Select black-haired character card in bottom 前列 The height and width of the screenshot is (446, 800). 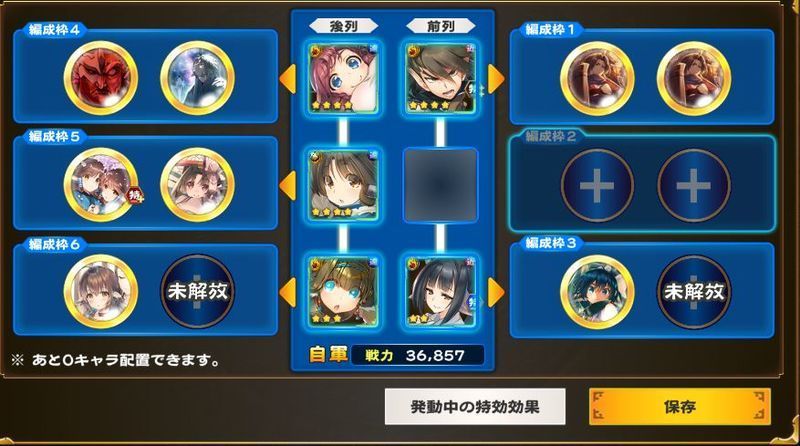pos(441,291)
